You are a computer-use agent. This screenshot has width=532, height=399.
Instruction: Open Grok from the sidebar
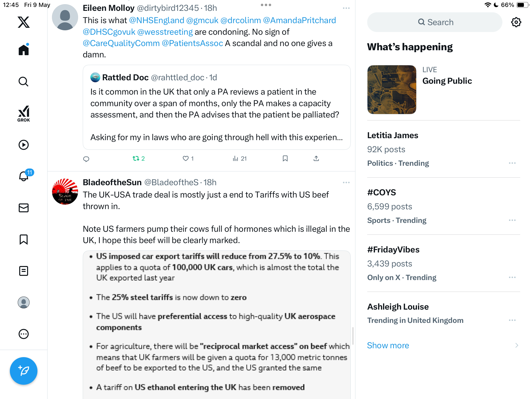(24, 114)
